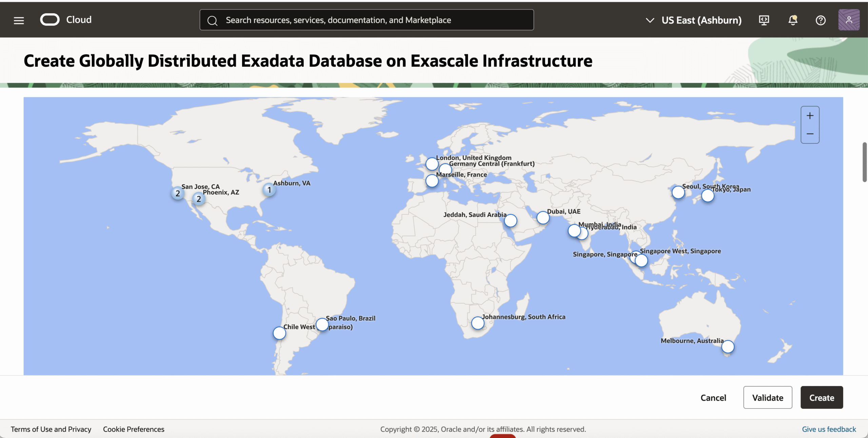Click the Validate button
This screenshot has height=438, width=868.
click(768, 397)
